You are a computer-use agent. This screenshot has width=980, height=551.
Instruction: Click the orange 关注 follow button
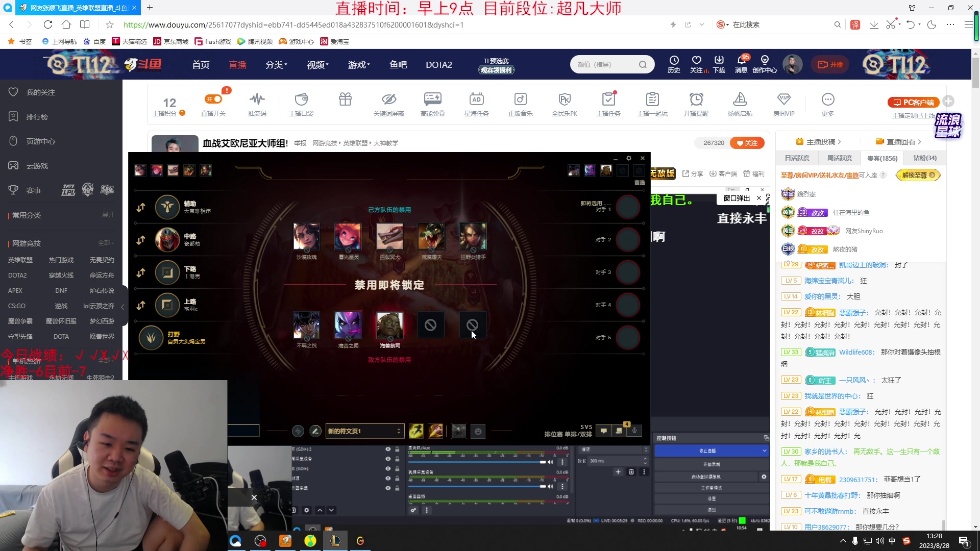pyautogui.click(x=747, y=143)
